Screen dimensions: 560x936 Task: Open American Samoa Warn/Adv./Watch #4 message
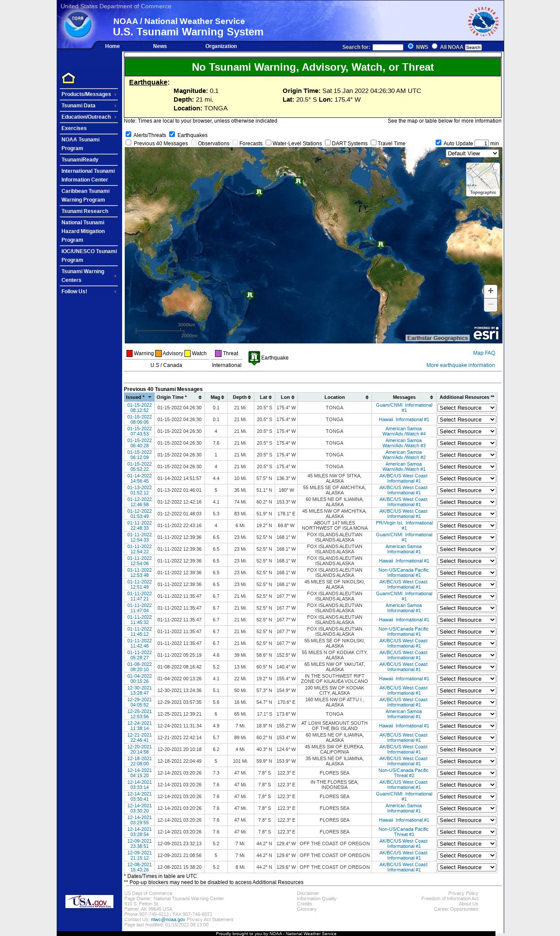(404, 431)
